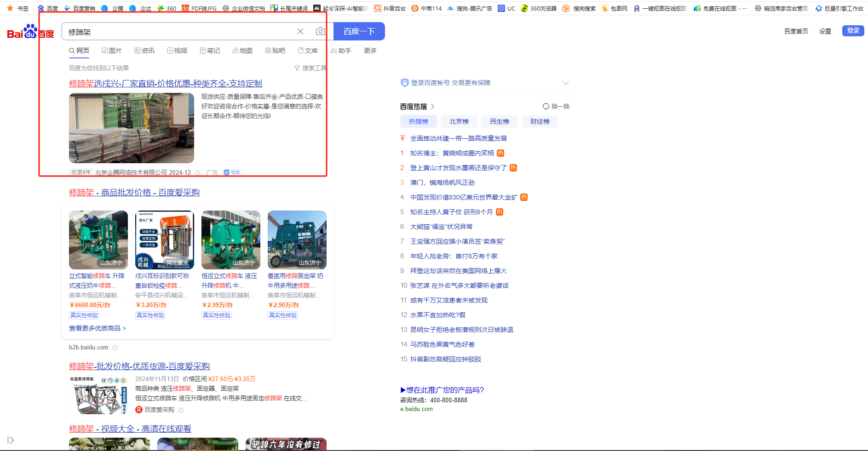This screenshot has width=868, height=451.
Task: Open the AI 助手 tab
Action: click(x=341, y=51)
